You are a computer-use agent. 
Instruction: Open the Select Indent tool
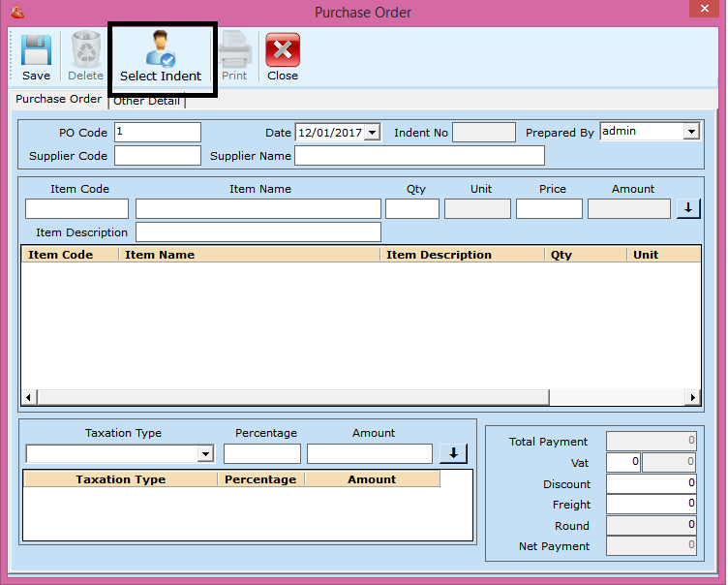[x=161, y=57]
